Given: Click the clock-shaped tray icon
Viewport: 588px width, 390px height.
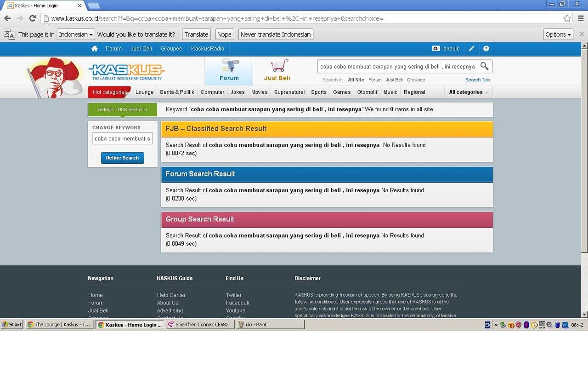Looking at the screenshot, I should (x=534, y=325).
